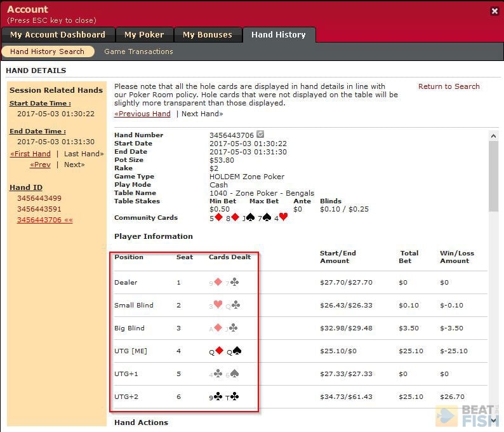
Task: Open hand ID 3456443591
Action: click(x=39, y=209)
